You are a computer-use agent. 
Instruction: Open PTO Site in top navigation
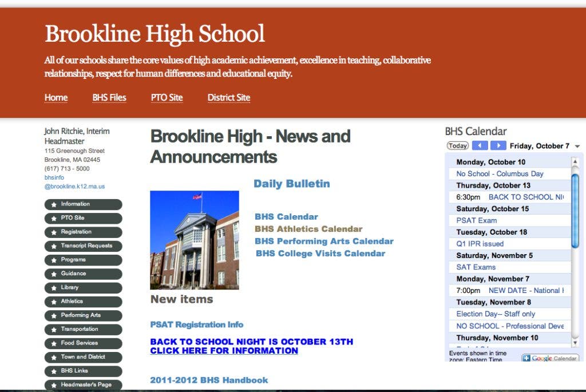(167, 97)
